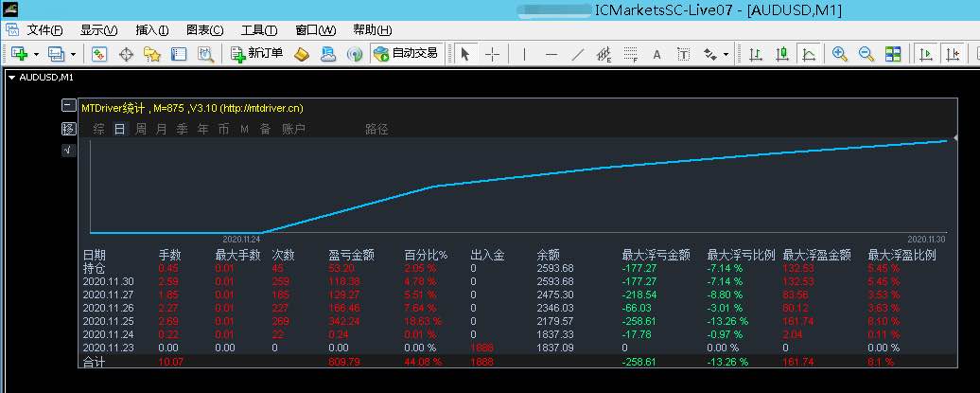This screenshot has width=980, height=393.
Task: Click the tile windows icon
Action: coord(893,54)
